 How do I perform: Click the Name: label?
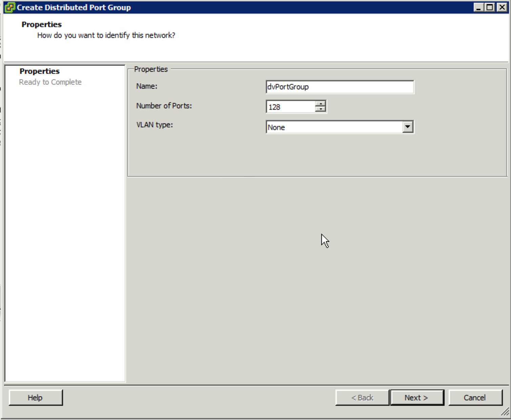coord(147,86)
